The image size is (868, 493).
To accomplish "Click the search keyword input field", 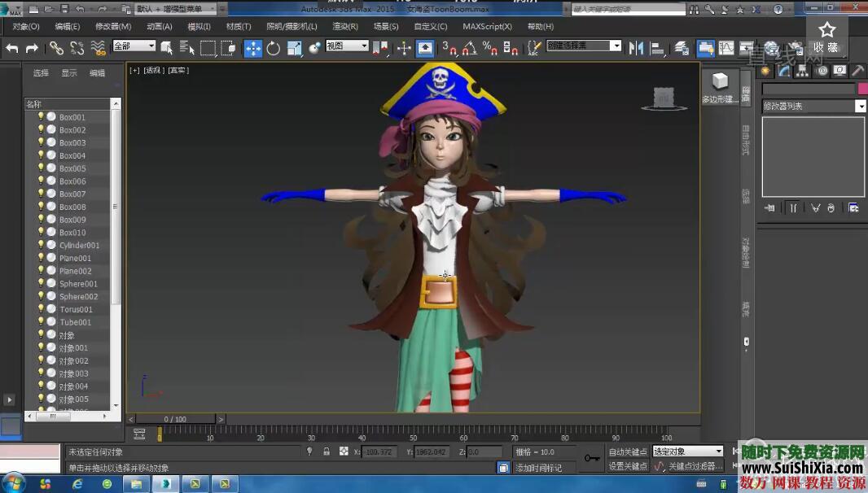I will click(x=629, y=9).
